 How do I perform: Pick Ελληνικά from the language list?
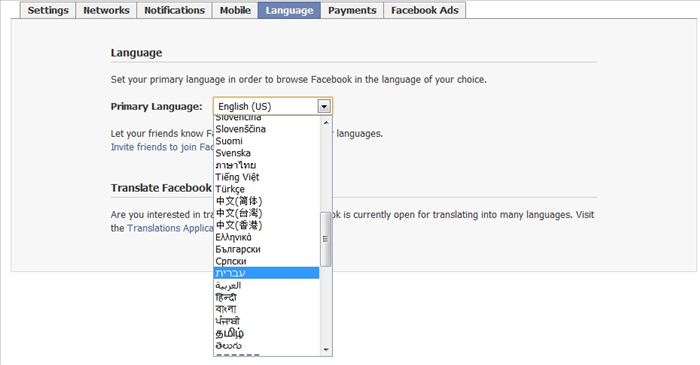click(x=267, y=237)
